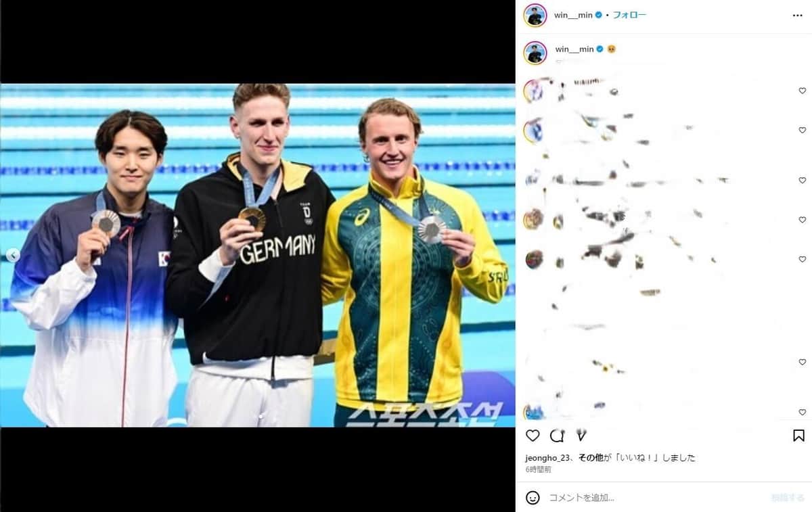This screenshot has height=512, width=812.
Task: Open the win__min profile avatar in the header
Action: [x=535, y=15]
